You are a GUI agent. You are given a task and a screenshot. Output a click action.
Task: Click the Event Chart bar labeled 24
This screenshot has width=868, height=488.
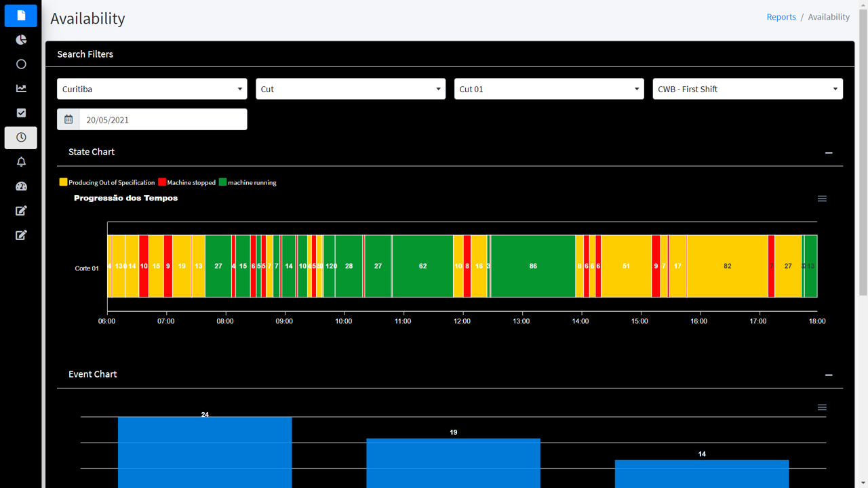pyautogui.click(x=205, y=452)
